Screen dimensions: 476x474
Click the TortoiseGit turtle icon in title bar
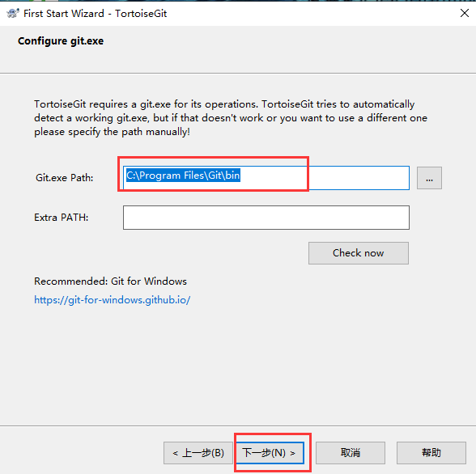[13, 13]
